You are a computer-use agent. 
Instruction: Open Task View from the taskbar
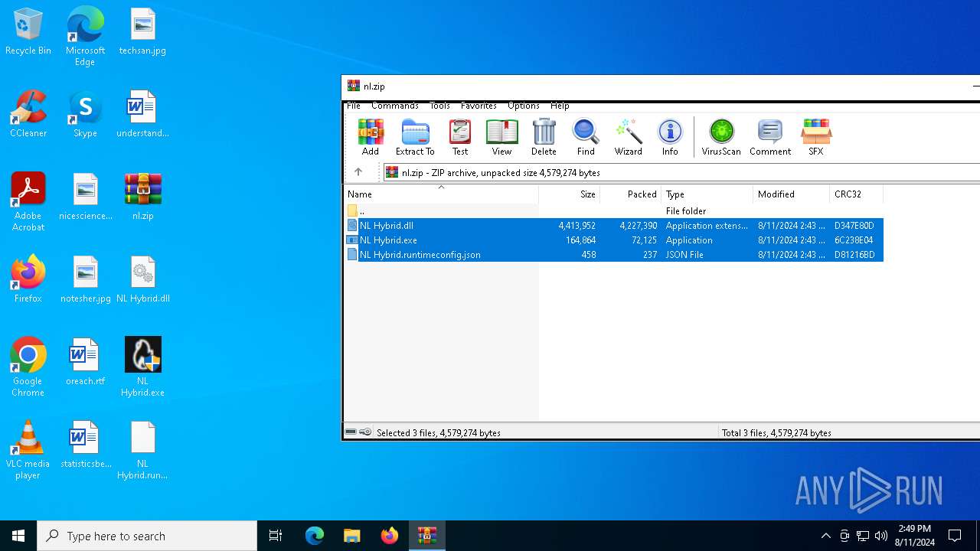(x=276, y=536)
